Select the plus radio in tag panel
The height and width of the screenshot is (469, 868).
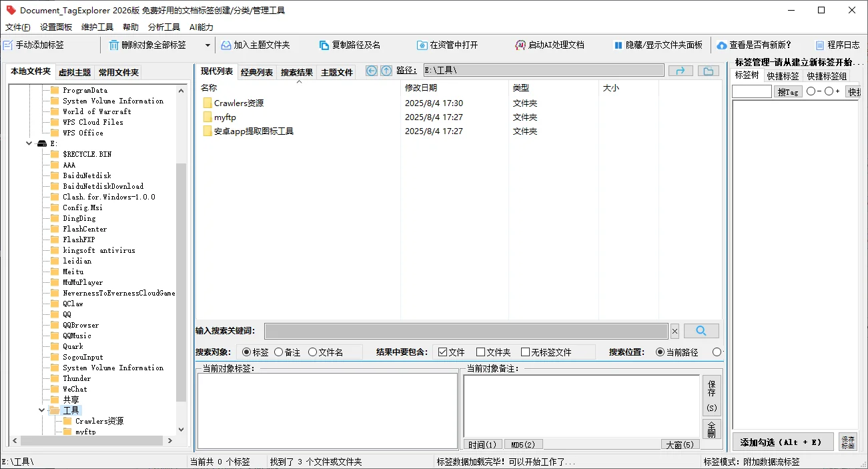coord(829,91)
